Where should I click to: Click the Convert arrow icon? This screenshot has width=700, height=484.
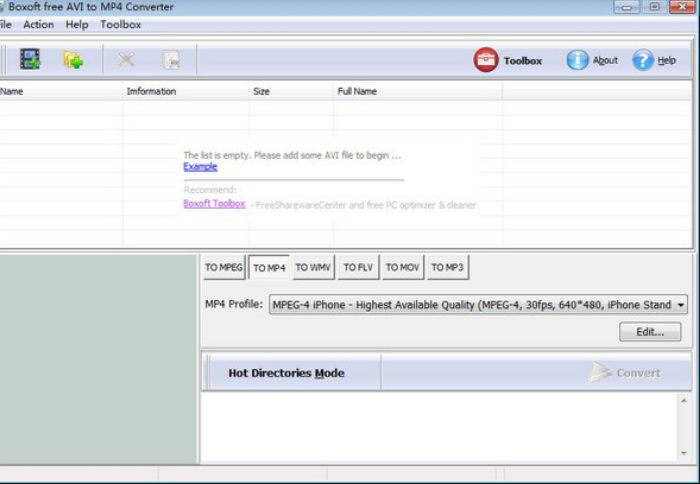point(600,372)
